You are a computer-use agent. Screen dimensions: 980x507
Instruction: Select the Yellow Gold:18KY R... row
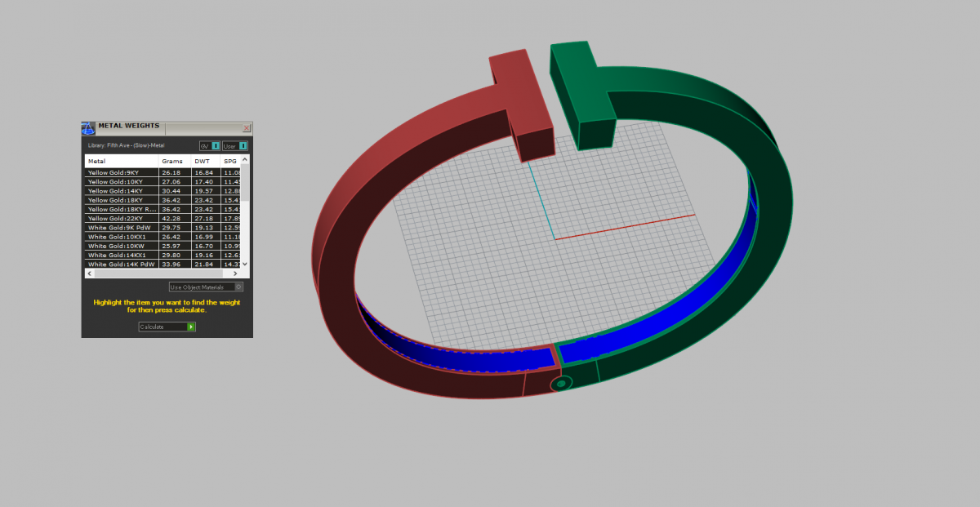coord(163,209)
